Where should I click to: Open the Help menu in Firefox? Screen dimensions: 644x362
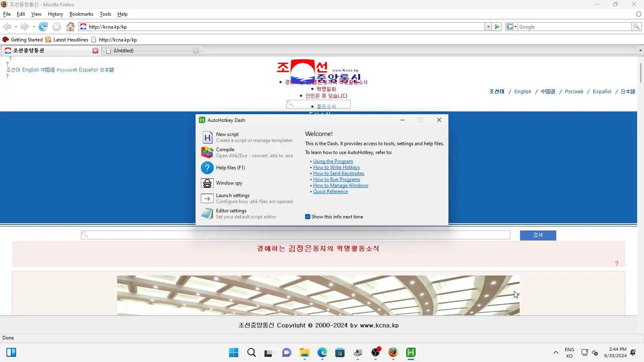122,14
